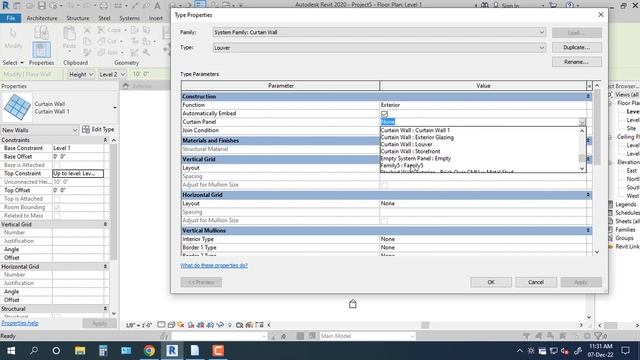Screen dimensions: 640x360
Task: Click the volume icon in system tray
Action: tap(565, 351)
